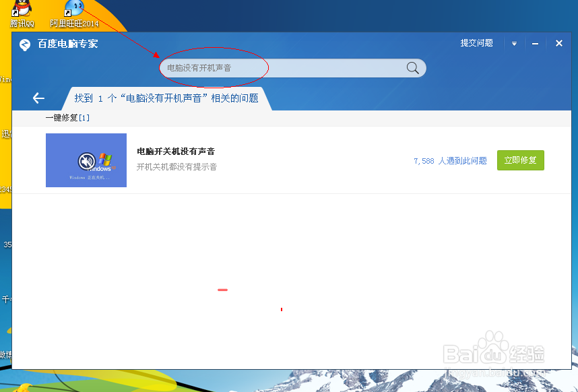Click the 一键修复[1] section label

click(68, 117)
